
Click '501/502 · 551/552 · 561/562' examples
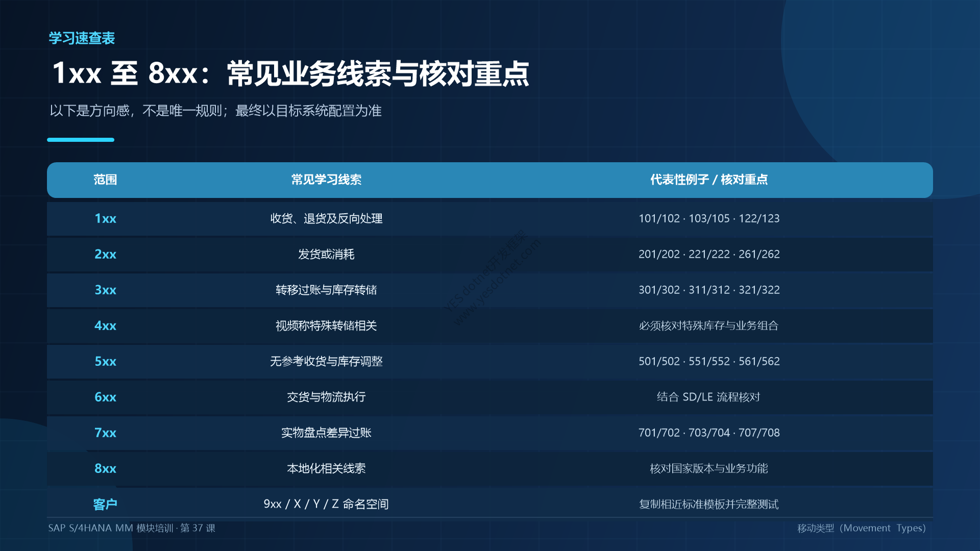709,361
